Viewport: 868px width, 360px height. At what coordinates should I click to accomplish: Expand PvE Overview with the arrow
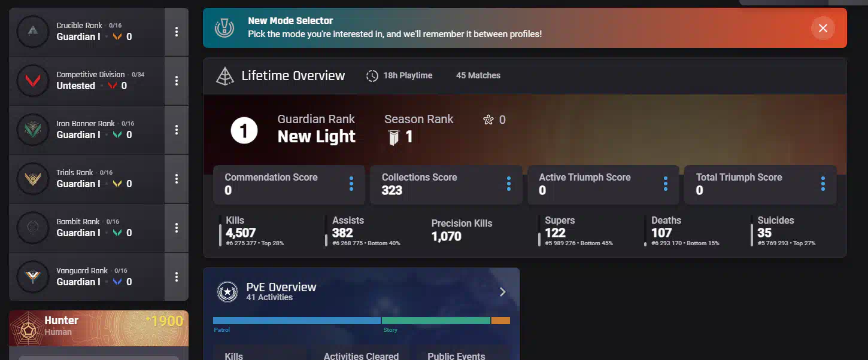(503, 292)
